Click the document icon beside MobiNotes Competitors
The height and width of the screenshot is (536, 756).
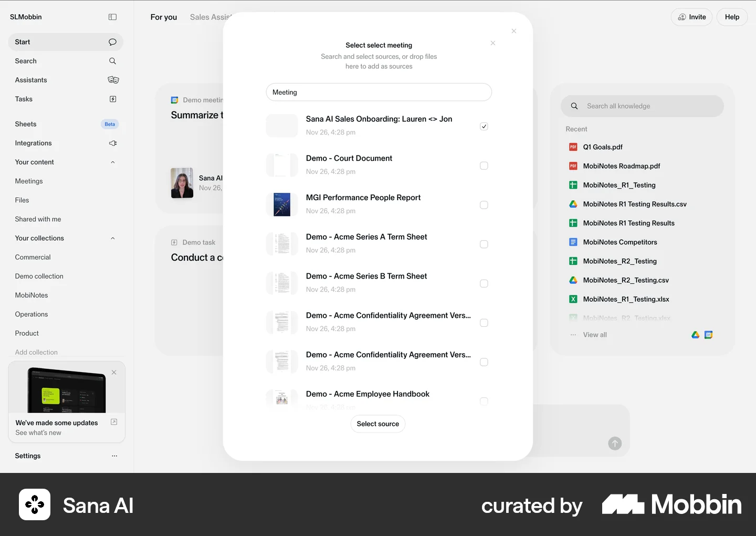(573, 242)
